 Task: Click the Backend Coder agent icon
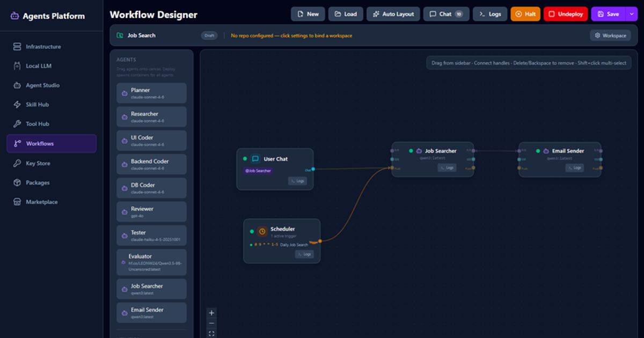pyautogui.click(x=125, y=164)
